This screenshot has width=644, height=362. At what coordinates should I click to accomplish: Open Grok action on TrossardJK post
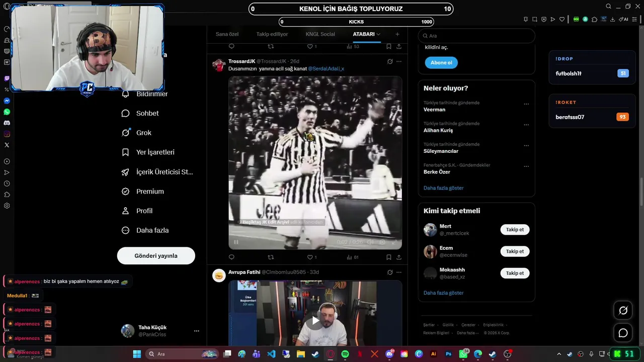point(389,61)
